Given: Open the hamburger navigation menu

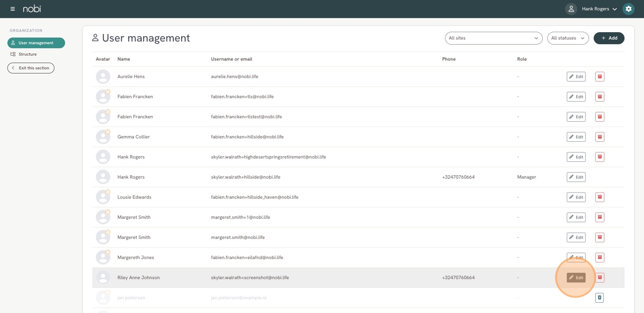Looking at the screenshot, I should pos(13,9).
